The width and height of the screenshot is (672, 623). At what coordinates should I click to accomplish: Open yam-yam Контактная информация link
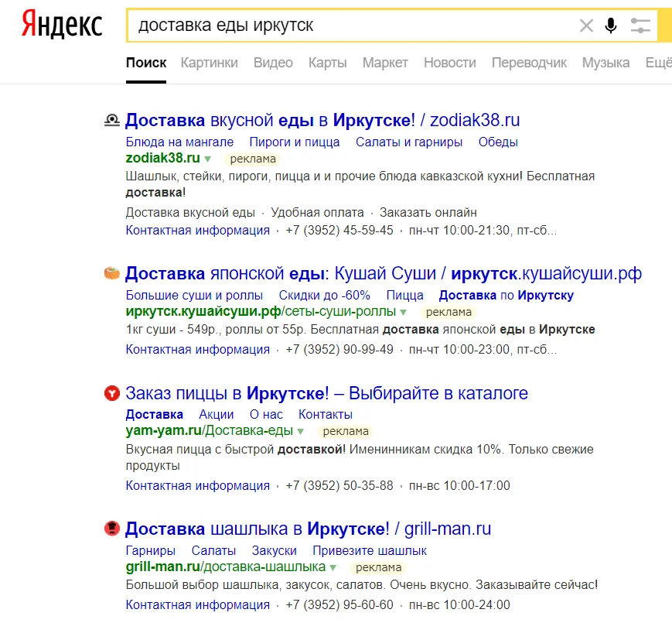tap(197, 485)
